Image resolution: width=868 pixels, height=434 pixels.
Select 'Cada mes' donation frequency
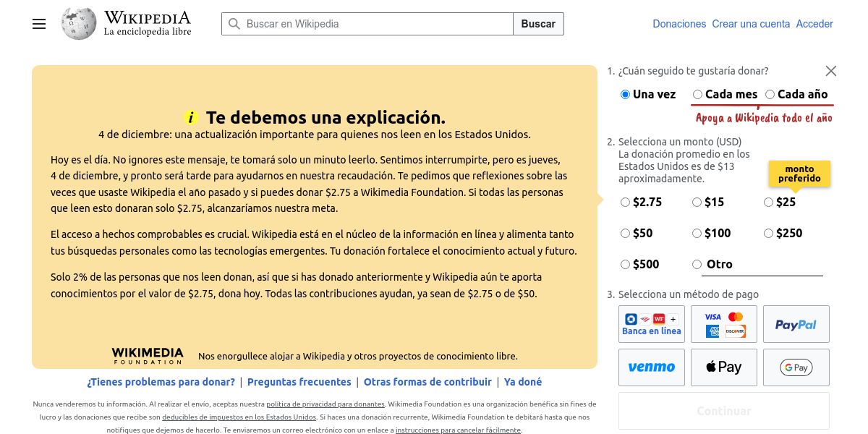point(697,94)
